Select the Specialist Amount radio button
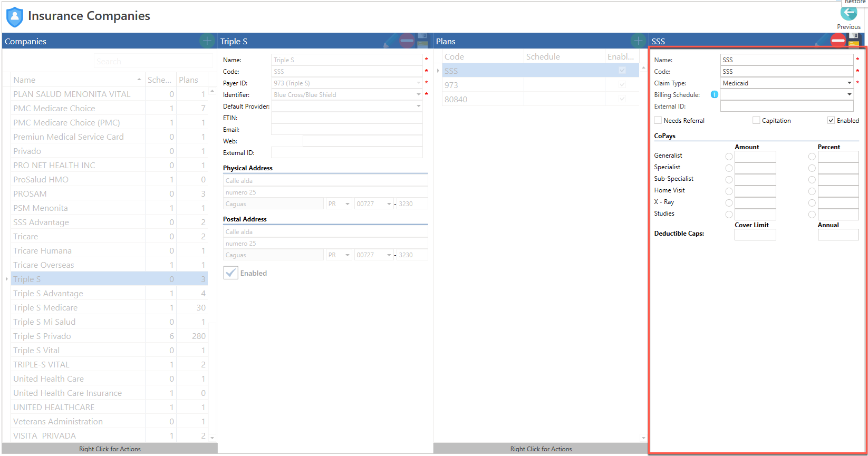Image resolution: width=868 pixels, height=456 pixels. pos(729,168)
